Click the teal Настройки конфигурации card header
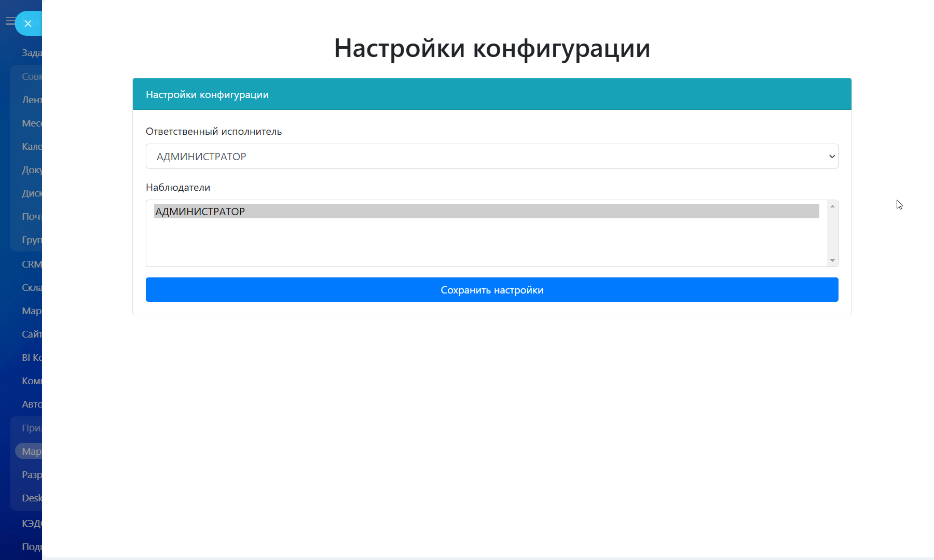The width and height of the screenshot is (934, 560). (492, 94)
